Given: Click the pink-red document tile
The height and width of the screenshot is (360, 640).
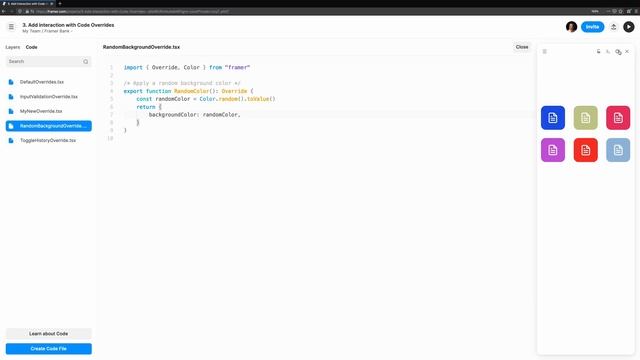Looking at the screenshot, I should (x=618, y=118).
